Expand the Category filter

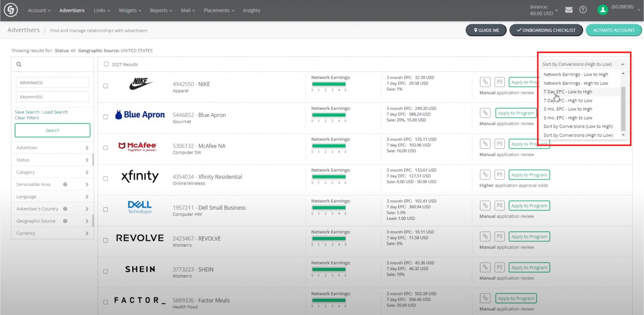(53, 172)
